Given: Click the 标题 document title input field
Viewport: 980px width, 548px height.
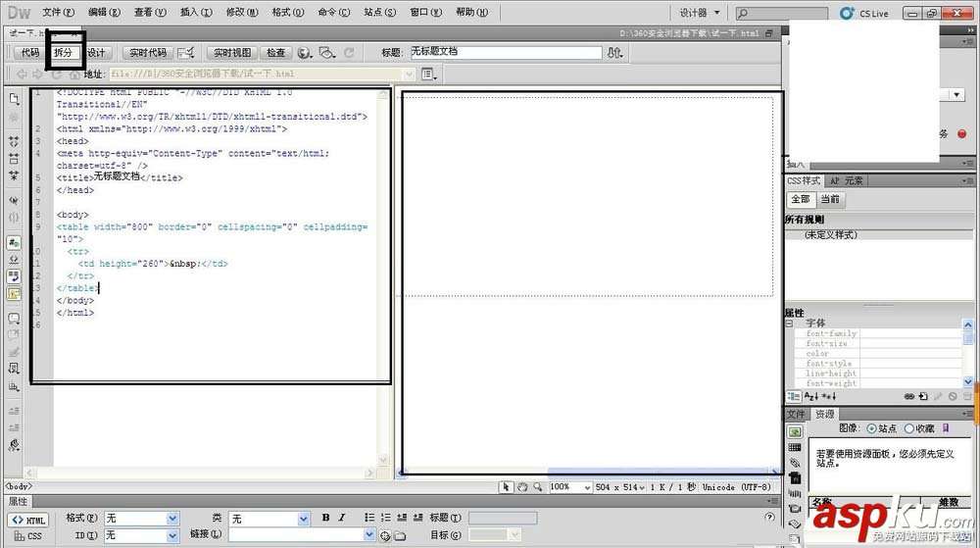Looking at the screenshot, I should [505, 53].
